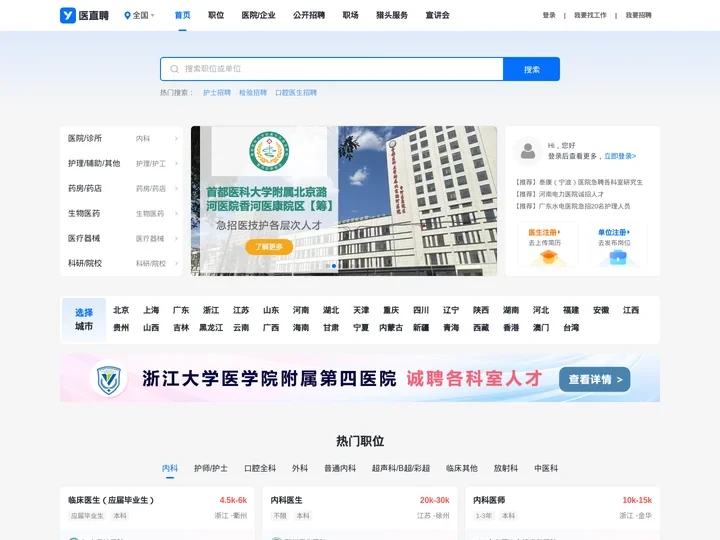Open the 猎头服务 menu item
720x540 pixels.
(392, 15)
